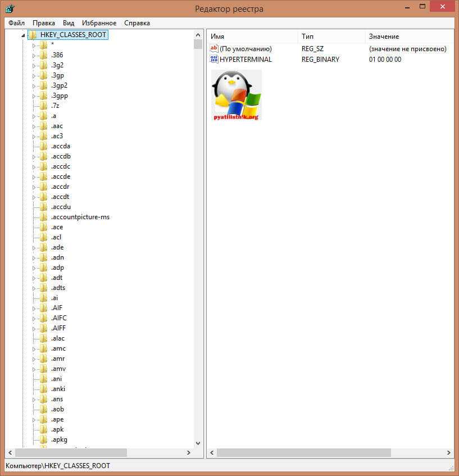Click the penguin logo image
The image size is (459, 476).
point(236,94)
